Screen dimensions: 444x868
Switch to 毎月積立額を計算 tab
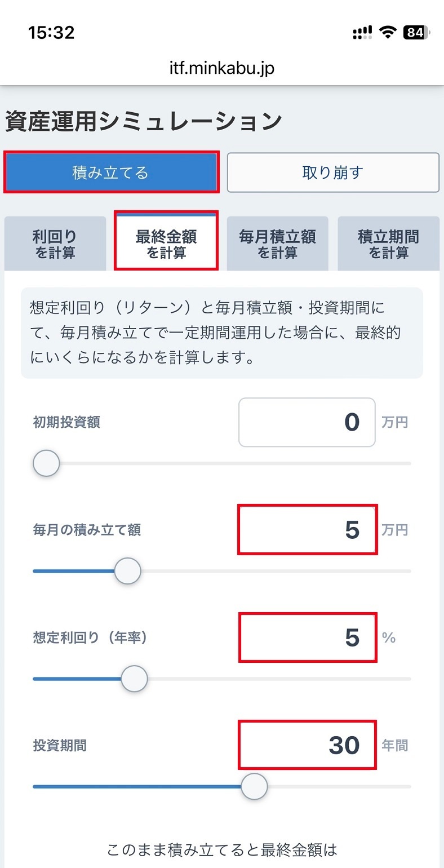pos(277,244)
